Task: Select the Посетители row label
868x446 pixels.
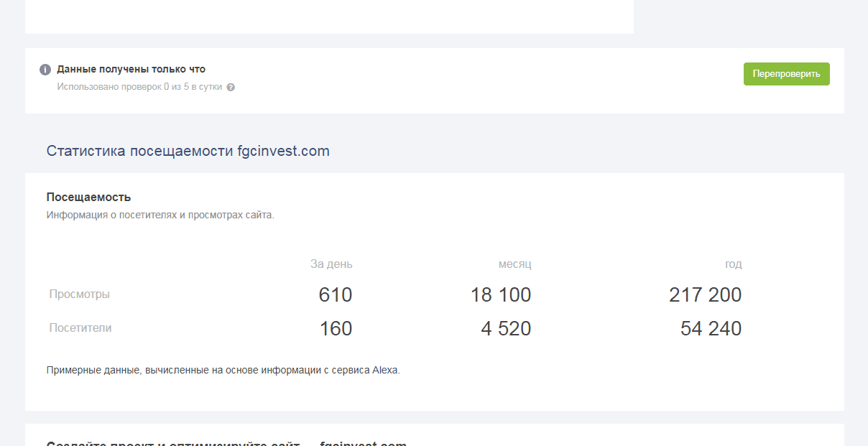Action: (x=80, y=327)
